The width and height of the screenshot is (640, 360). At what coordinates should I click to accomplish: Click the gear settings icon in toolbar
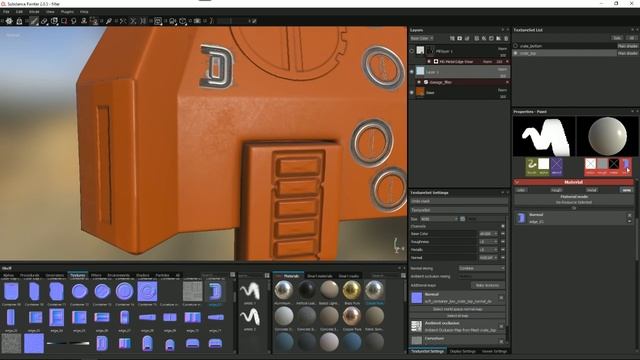[x=9, y=21]
